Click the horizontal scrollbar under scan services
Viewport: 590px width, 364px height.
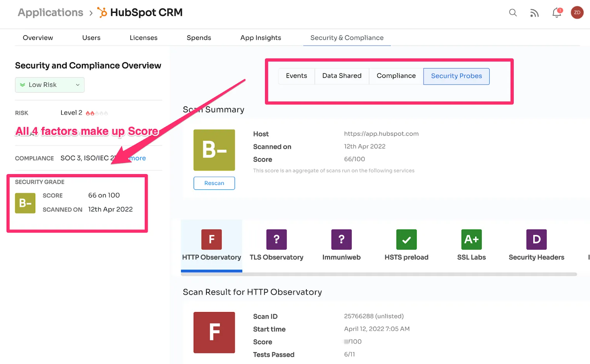tap(379, 274)
